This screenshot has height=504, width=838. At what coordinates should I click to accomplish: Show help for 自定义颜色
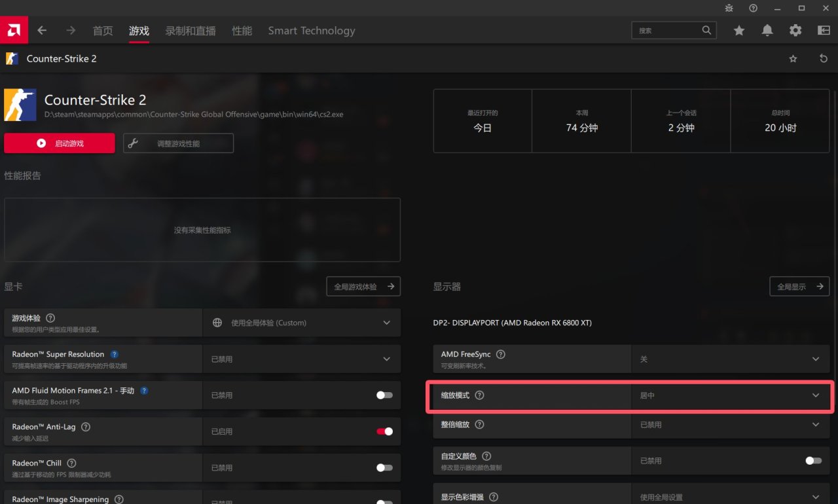point(486,456)
